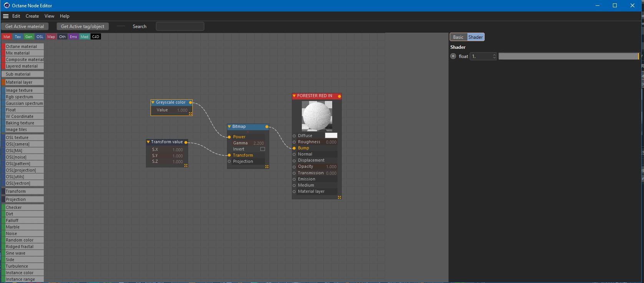Toggle the Mat node filter

point(7,37)
